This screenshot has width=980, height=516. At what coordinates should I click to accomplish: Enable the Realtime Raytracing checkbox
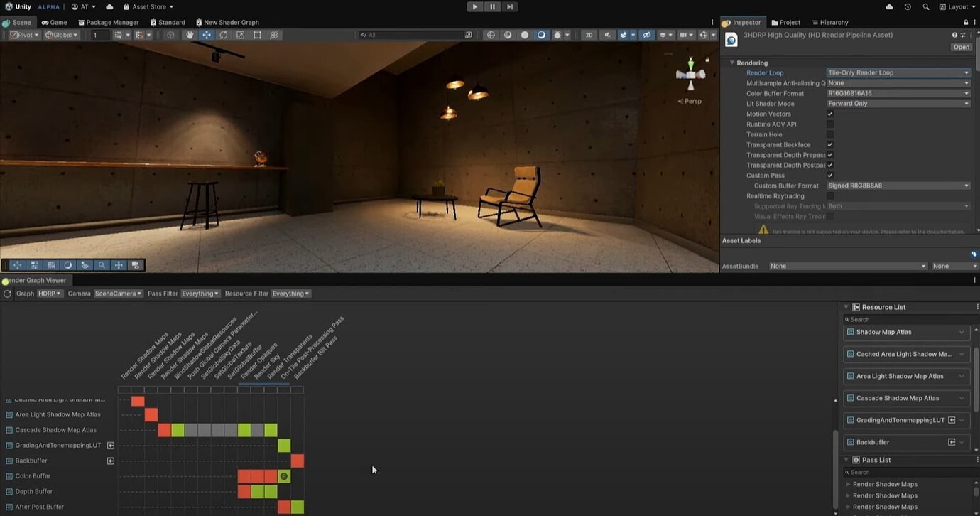click(x=829, y=195)
